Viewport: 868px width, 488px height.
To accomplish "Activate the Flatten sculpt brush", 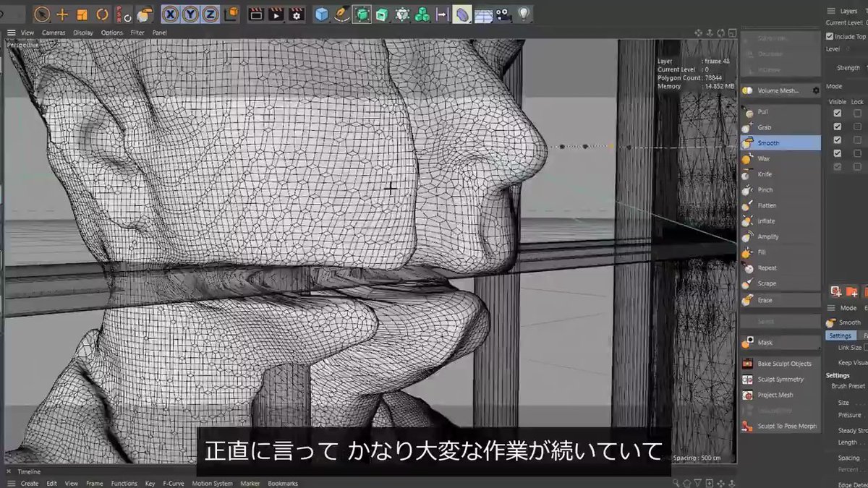I will [x=767, y=205].
